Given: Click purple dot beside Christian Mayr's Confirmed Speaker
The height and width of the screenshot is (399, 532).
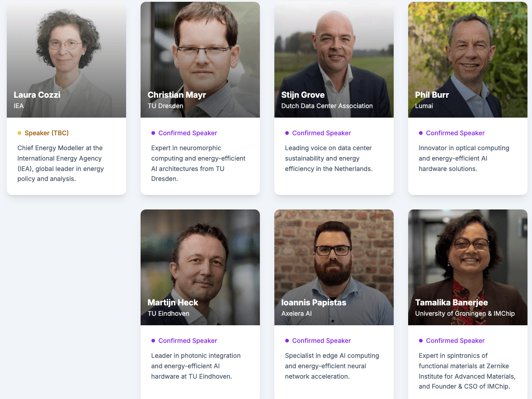Looking at the screenshot, I should point(153,133).
